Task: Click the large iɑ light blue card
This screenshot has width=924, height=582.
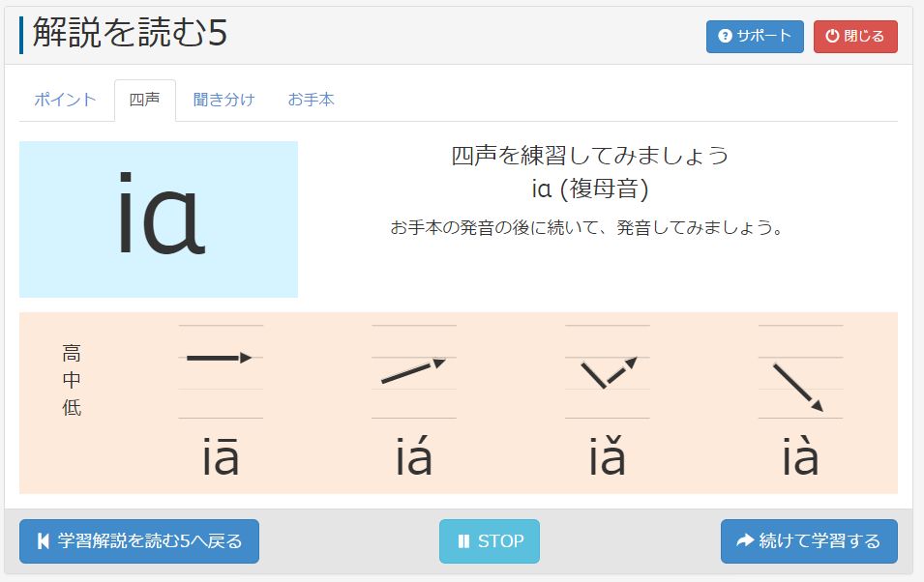Action: (x=159, y=219)
